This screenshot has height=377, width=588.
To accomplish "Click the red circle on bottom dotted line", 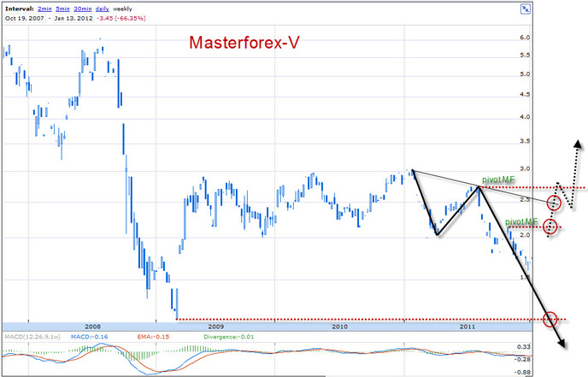I will tap(550, 319).
